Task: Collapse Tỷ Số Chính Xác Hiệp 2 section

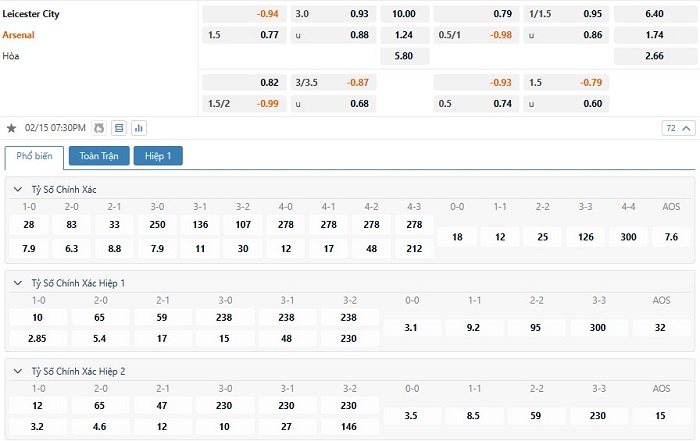Action: 18,371
